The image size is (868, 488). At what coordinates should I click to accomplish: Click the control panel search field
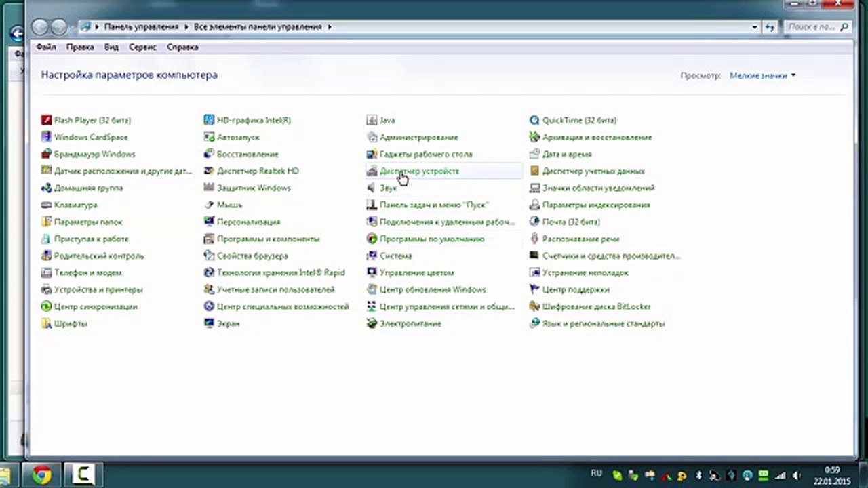[x=811, y=27]
